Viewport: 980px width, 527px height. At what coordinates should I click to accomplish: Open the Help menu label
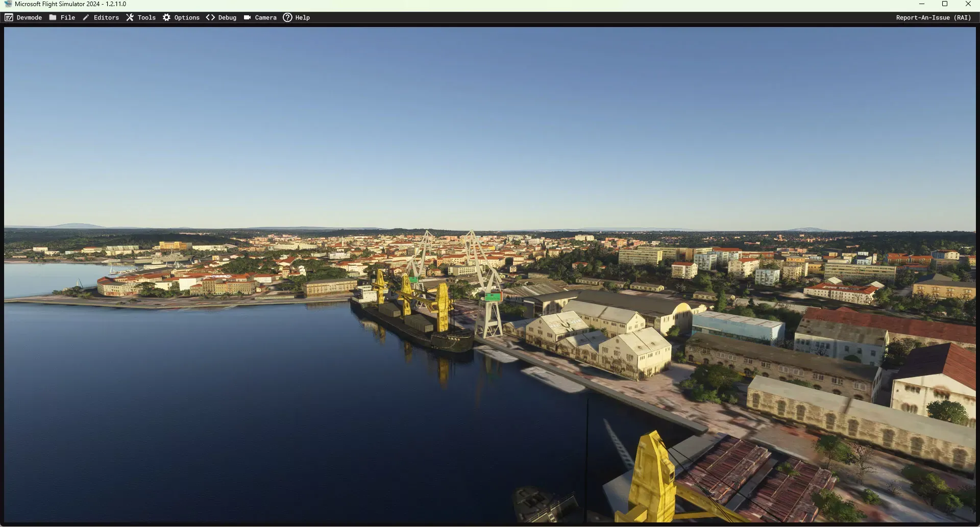(302, 17)
